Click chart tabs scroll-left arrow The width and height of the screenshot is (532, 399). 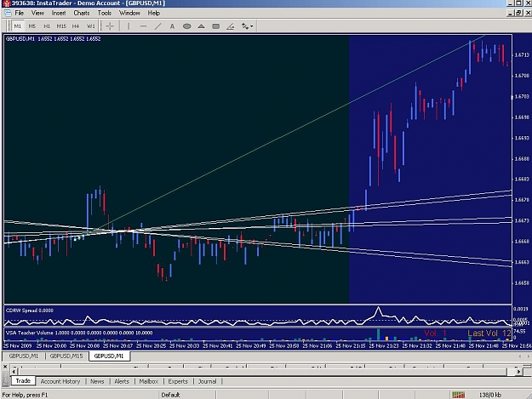(520, 356)
